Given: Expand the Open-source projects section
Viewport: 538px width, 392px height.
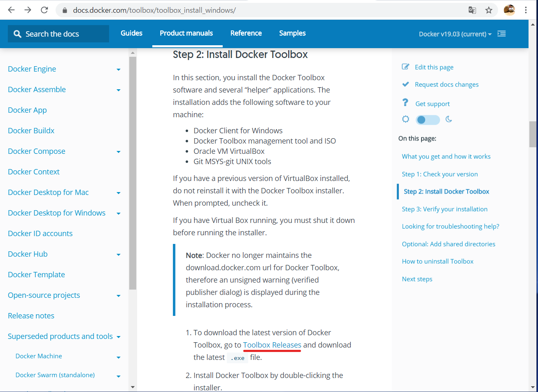Looking at the screenshot, I should click(x=119, y=296).
